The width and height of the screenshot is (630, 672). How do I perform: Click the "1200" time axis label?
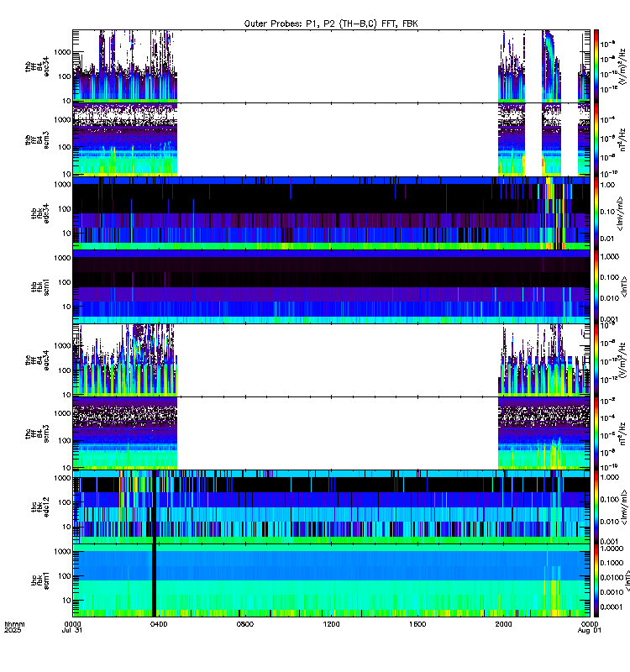[331, 624]
